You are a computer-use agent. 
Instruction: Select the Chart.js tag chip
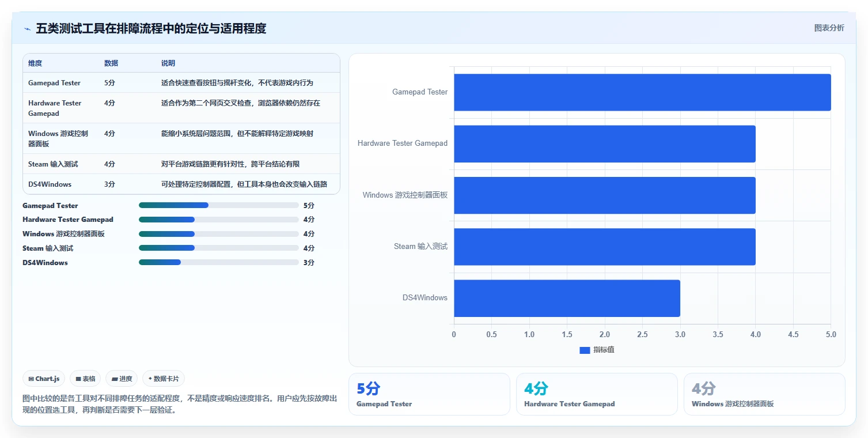tap(44, 379)
